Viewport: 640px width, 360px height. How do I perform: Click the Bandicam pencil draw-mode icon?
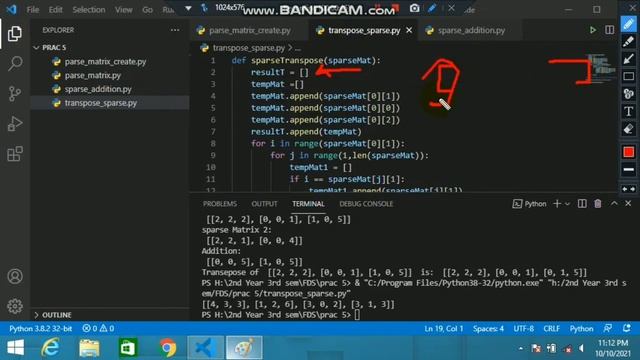click(x=432, y=8)
